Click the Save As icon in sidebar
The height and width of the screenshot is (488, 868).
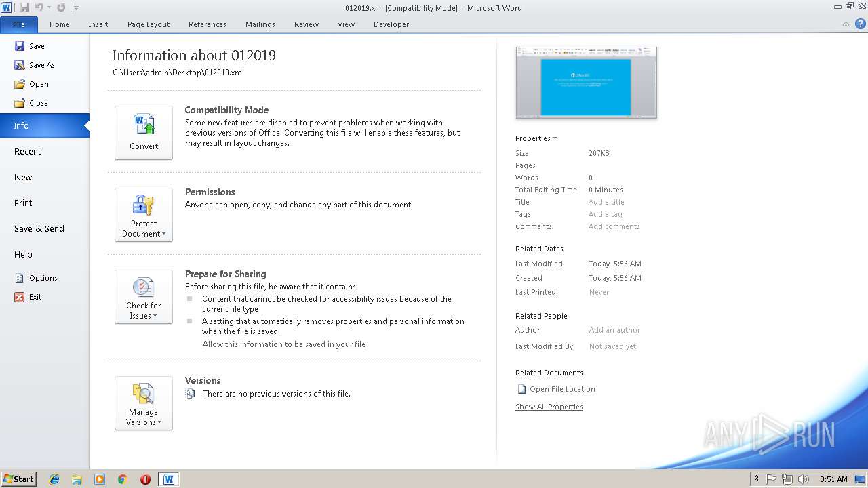pyautogui.click(x=20, y=65)
